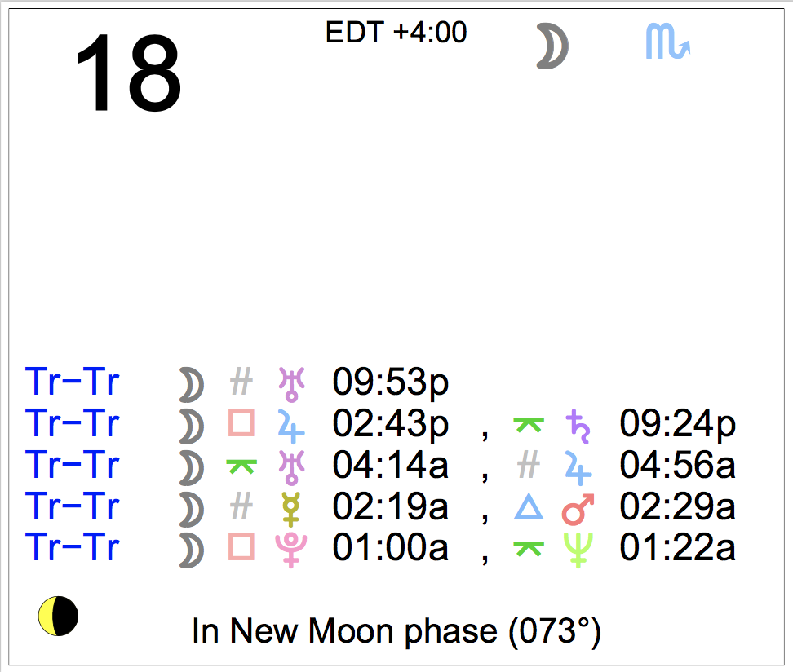Screen dimensions: 793x672
Task: Click the large date number 18
Action: [x=128, y=73]
